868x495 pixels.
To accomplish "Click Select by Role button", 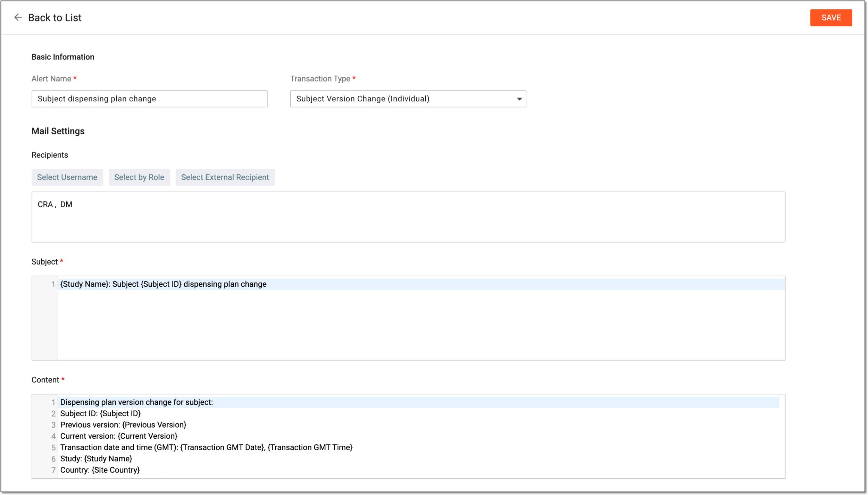I will pos(139,177).
